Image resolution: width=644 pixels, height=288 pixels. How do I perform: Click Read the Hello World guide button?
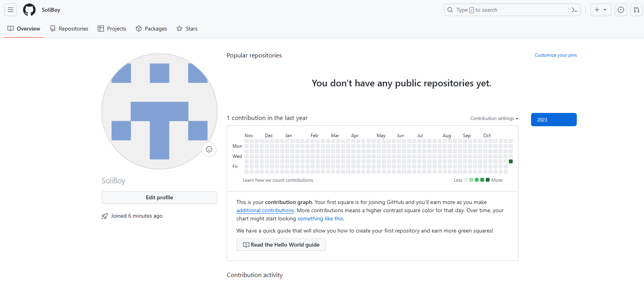(281, 245)
